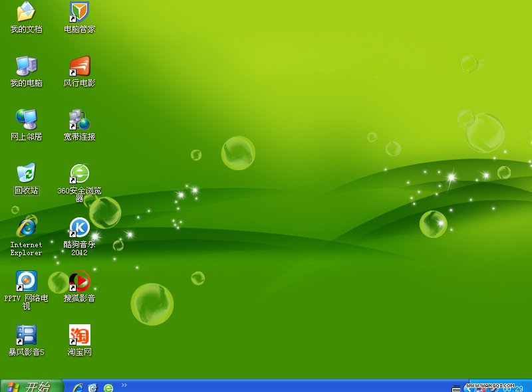The height and width of the screenshot is (392, 532).
Task: Launch Internet Explorer from quick launch bar
Action: point(78,387)
